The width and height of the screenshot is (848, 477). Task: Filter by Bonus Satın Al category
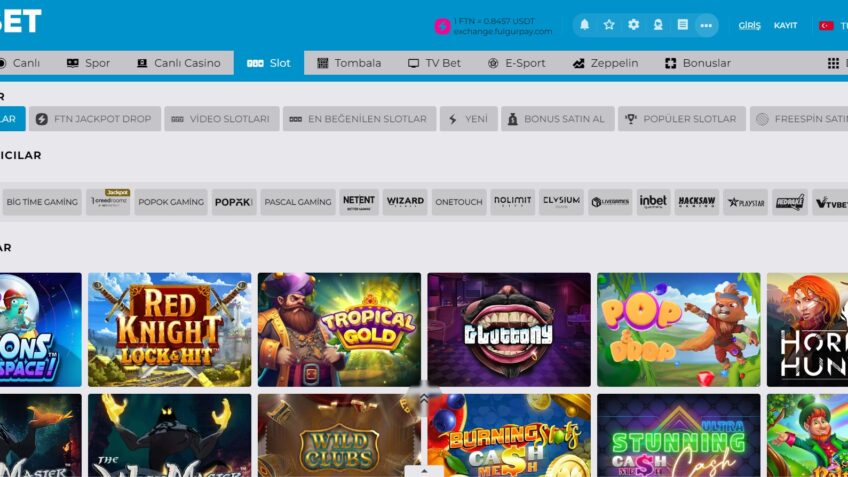(555, 119)
